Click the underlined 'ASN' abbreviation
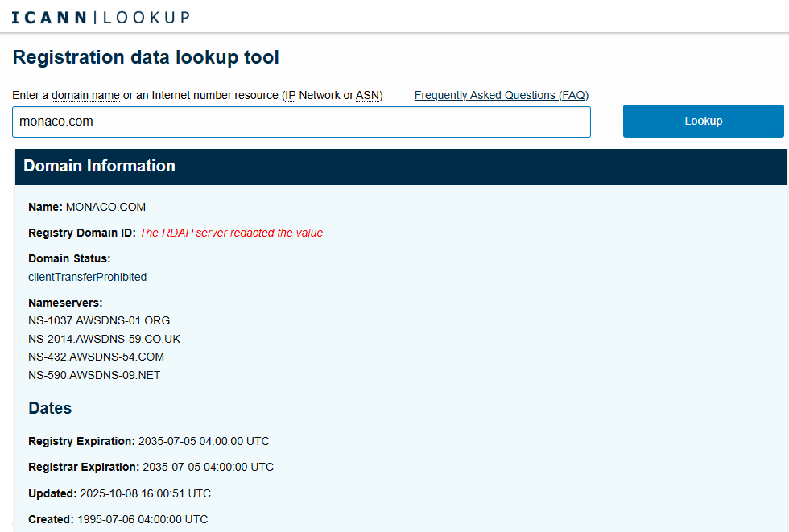This screenshot has width=789, height=532. pos(367,95)
